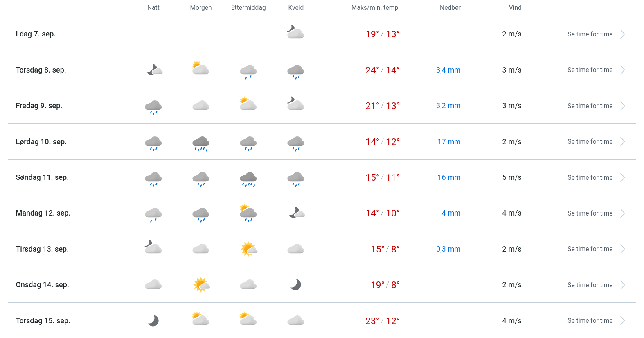644x338 pixels.
Task: Open "Se time for time" for Søndag 11. sep.
Action: click(590, 177)
